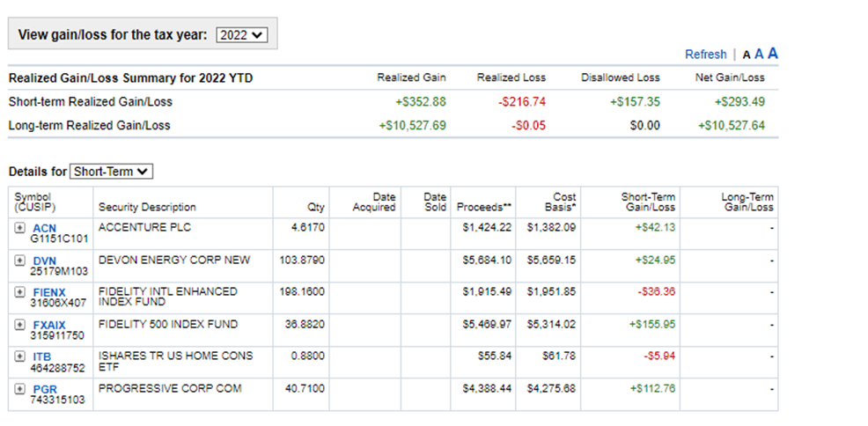
Task: Expand the ACN row plus icon
Action: pos(19,228)
